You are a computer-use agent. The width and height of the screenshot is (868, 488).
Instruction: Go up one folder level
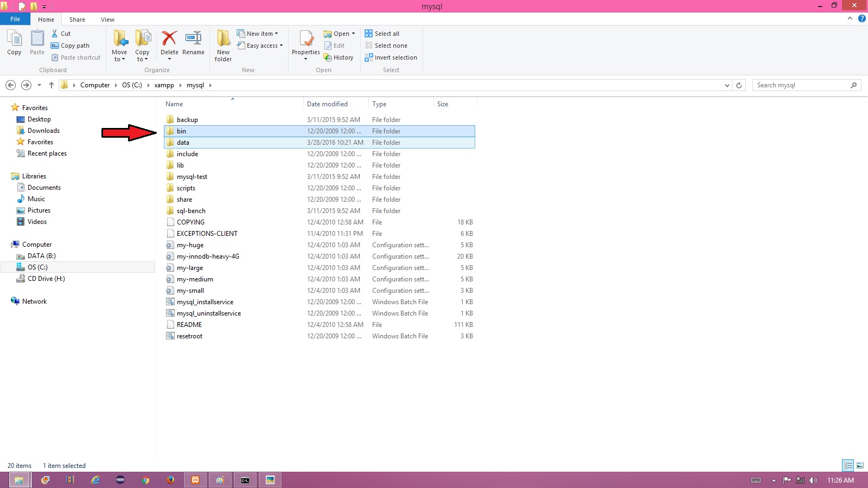(x=52, y=85)
